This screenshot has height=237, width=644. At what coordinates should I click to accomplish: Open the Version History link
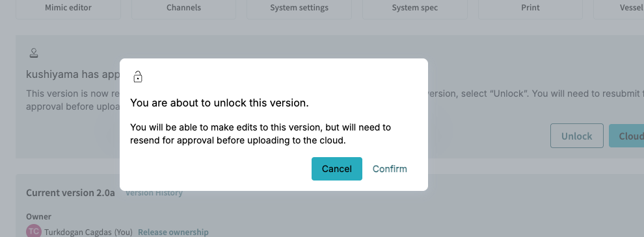point(154,193)
